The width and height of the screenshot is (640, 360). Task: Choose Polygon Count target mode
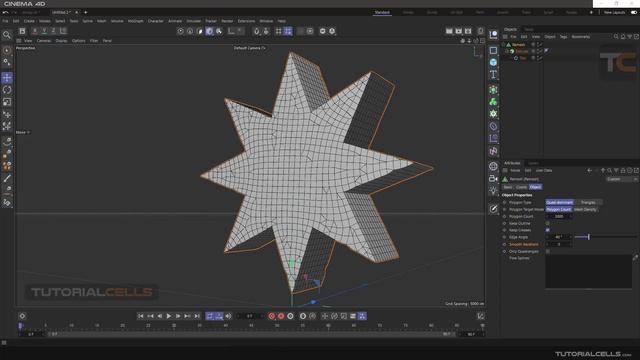pyautogui.click(x=559, y=209)
